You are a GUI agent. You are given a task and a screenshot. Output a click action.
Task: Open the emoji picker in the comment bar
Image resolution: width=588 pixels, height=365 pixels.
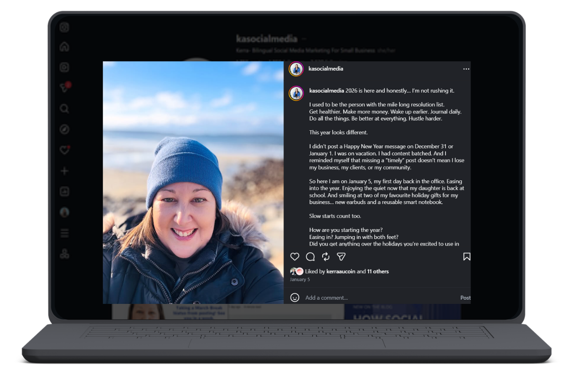coord(295,297)
